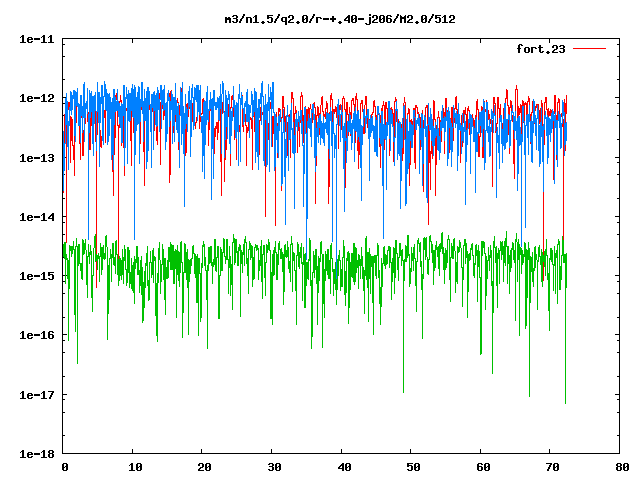Click the red legend line sample
640x480 pixels.
[x=589, y=49]
